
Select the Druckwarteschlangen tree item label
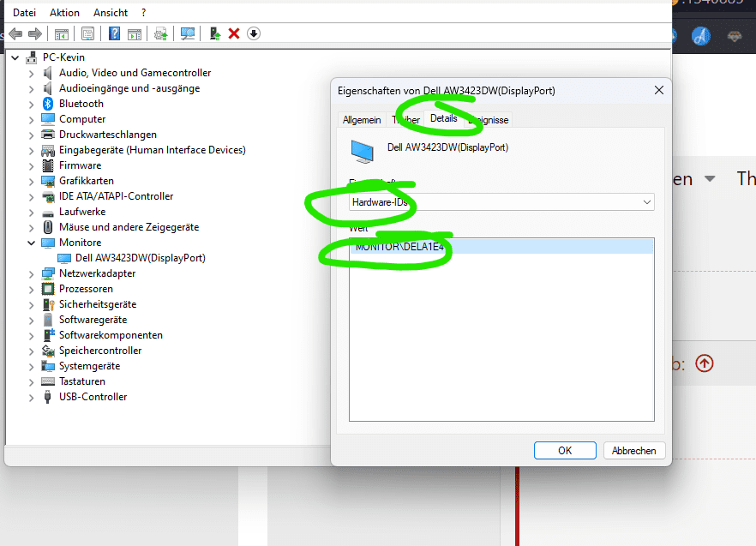coord(108,135)
